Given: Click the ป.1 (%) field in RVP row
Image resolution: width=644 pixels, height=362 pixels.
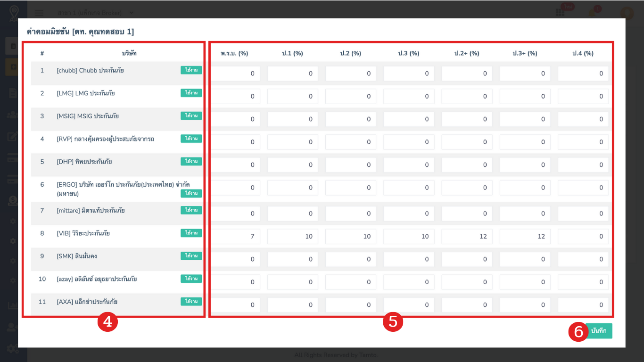Looking at the screenshot, I should [x=292, y=142].
